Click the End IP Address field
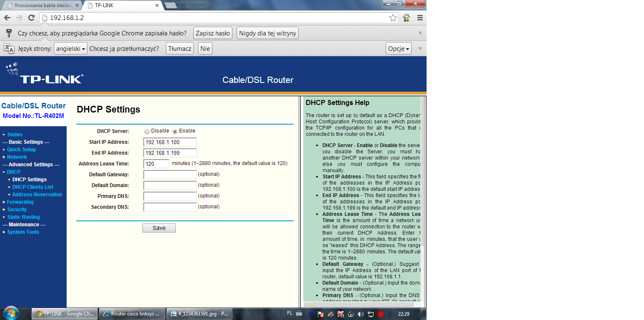This screenshot has width=644, height=320. point(170,153)
